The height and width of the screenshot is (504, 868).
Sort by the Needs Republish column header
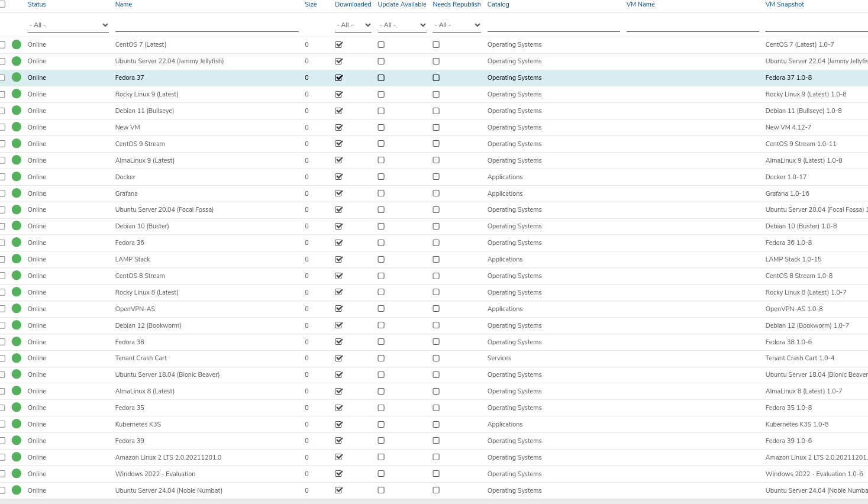457,4
